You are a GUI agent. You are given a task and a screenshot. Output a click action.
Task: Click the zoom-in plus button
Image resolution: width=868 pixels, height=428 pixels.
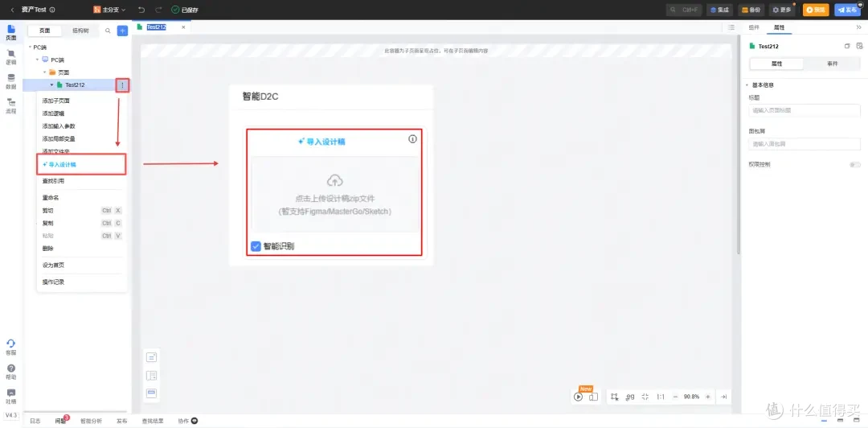[707, 397]
